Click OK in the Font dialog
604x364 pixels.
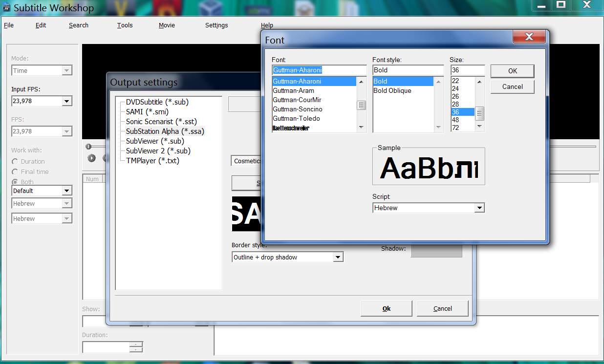pyautogui.click(x=513, y=71)
